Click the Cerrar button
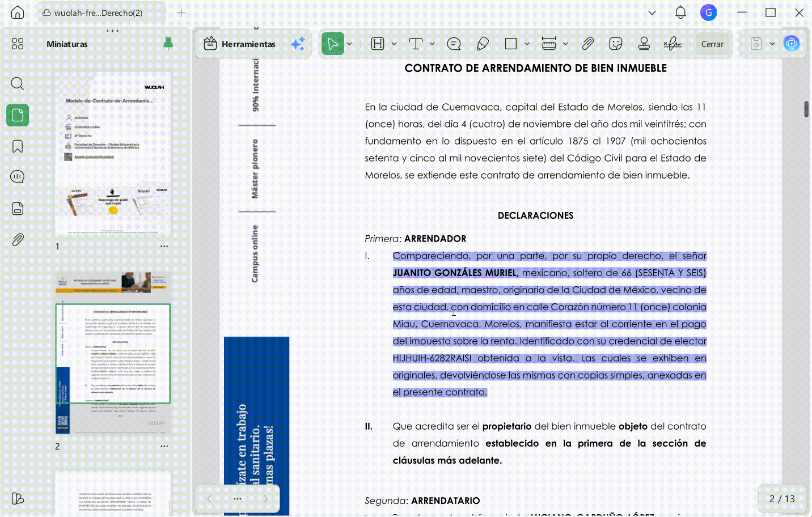 point(712,44)
